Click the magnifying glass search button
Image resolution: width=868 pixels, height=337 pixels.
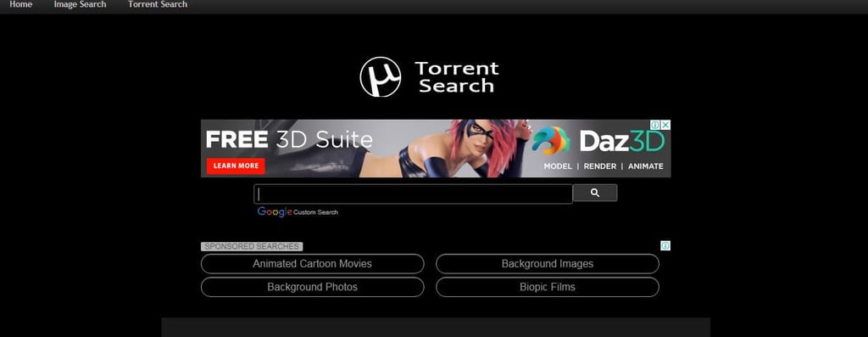tap(594, 193)
